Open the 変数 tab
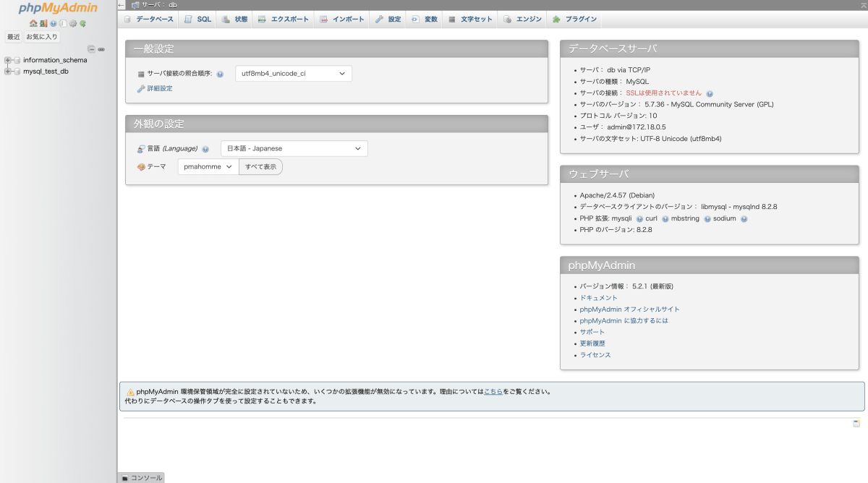The image size is (868, 483). tap(425, 20)
